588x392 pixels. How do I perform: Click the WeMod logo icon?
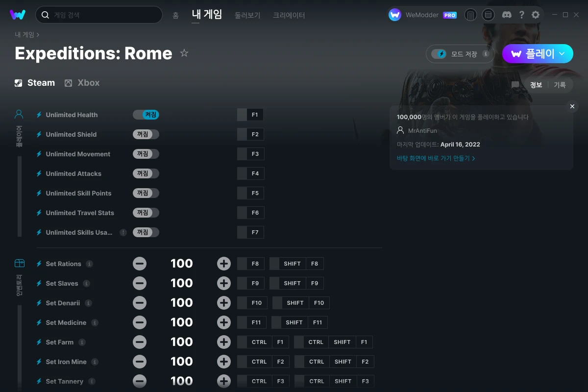tap(18, 15)
